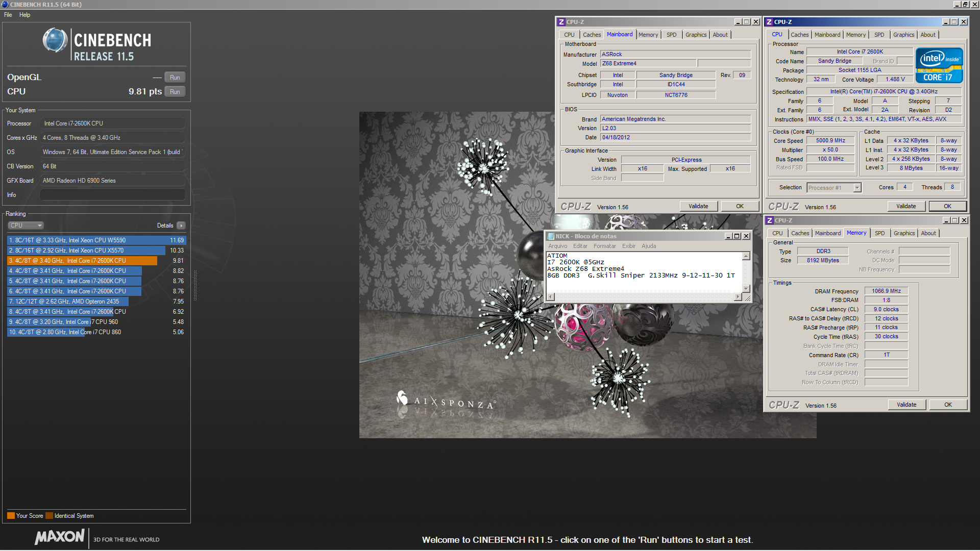Open the CPU ranking type dropdown
980x551 pixels.
[26, 226]
